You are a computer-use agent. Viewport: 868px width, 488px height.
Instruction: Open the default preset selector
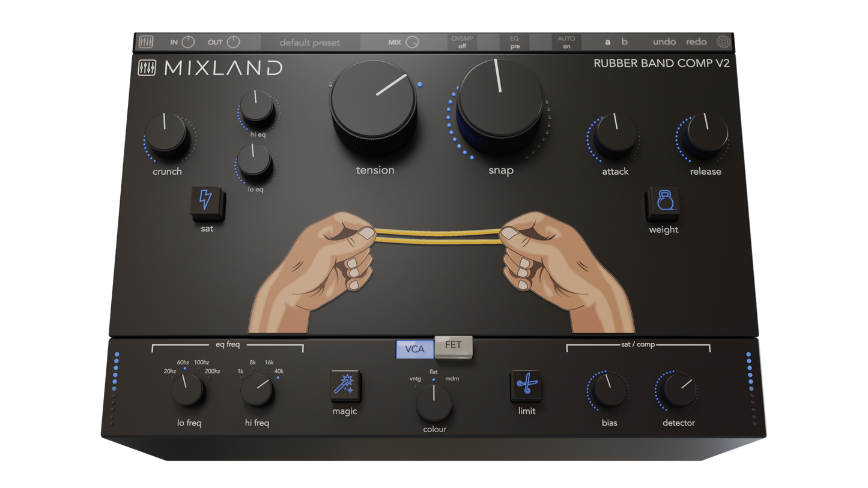pos(309,43)
